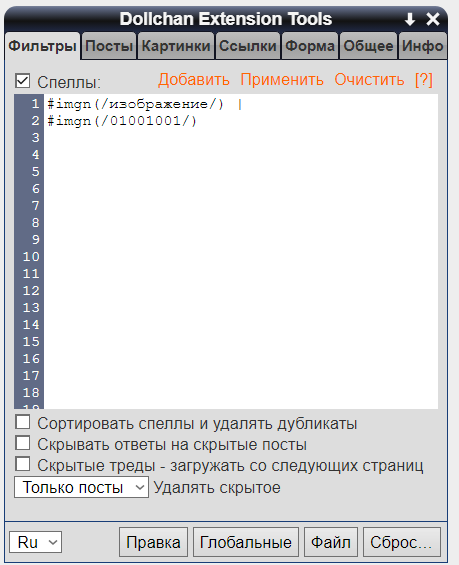This screenshot has width=459, height=565.
Task: Click the Глобальные button
Action: (x=246, y=542)
